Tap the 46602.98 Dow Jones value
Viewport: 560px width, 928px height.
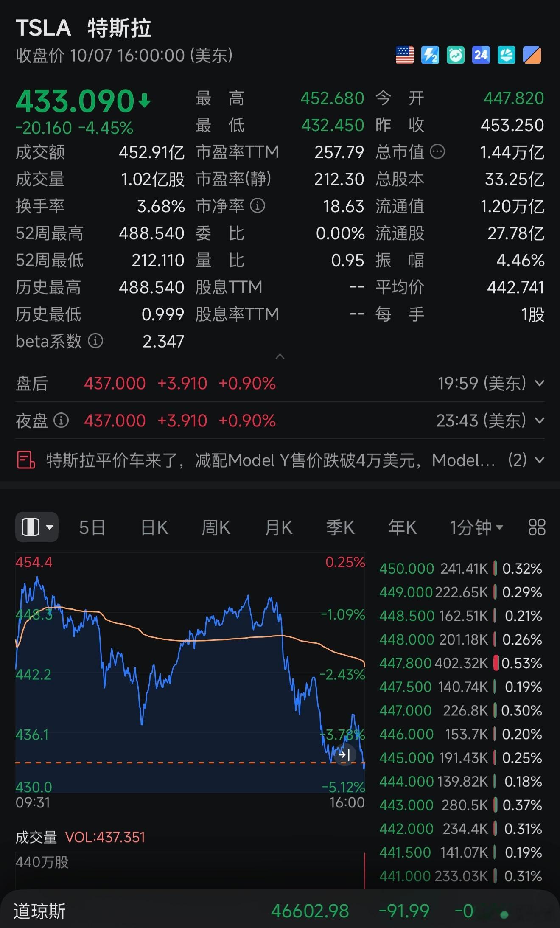310,911
